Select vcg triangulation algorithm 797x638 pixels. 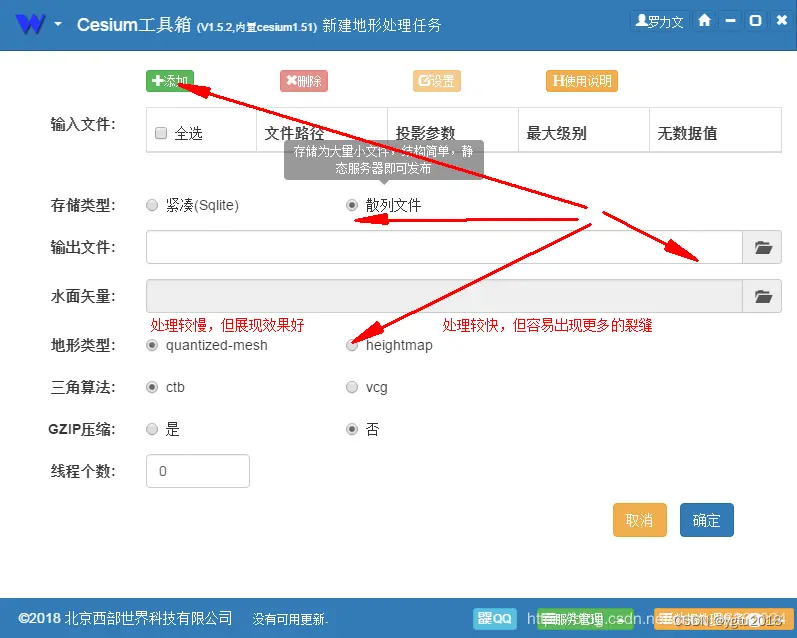[x=352, y=387]
